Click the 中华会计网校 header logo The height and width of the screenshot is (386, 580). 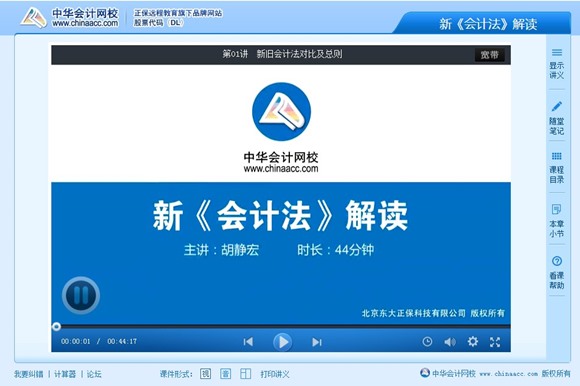tap(70, 17)
